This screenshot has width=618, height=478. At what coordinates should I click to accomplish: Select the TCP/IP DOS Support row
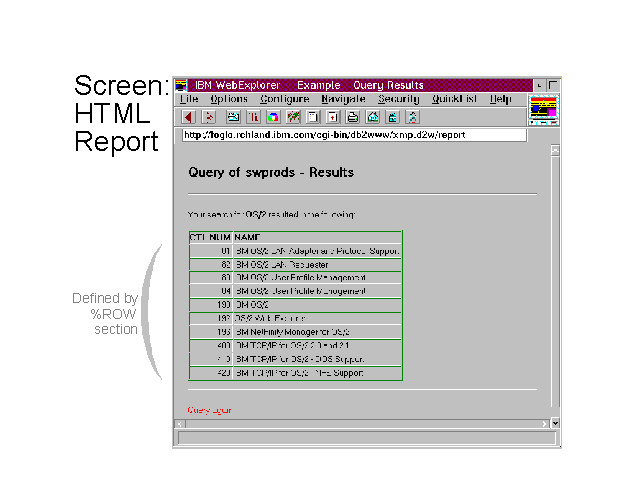(296, 359)
